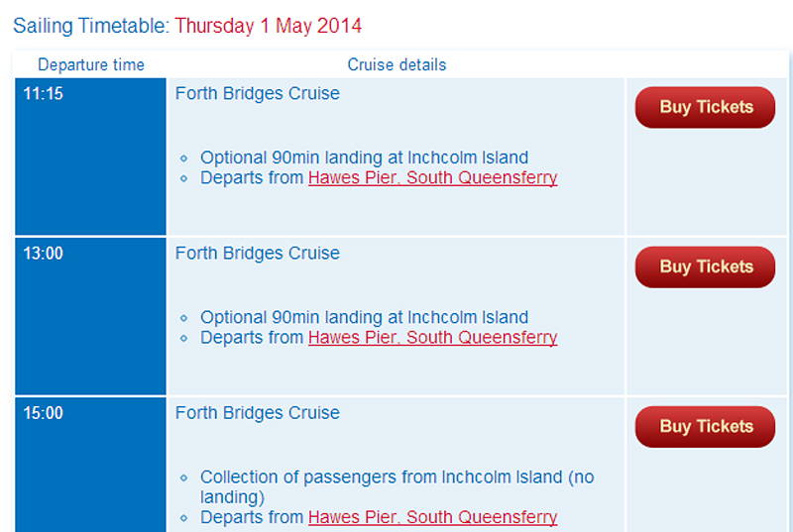Click Forth Bridges Cruise title at 11:15
Viewport: 793px width, 532px height.
pos(258,93)
